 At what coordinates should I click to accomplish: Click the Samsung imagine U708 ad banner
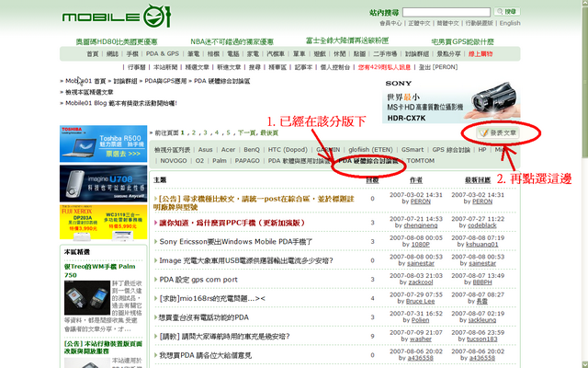point(103,184)
